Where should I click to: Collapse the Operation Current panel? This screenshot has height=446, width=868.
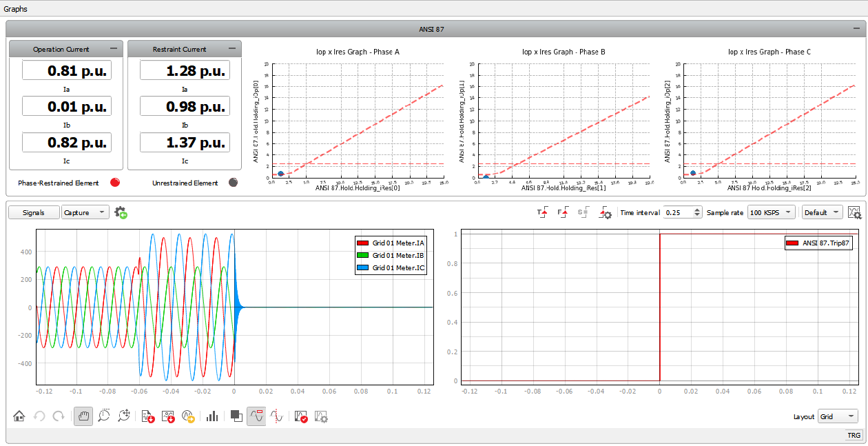[x=114, y=49]
